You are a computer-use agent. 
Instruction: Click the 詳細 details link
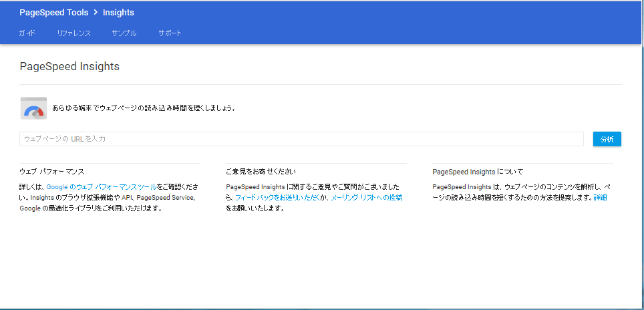[600, 198]
